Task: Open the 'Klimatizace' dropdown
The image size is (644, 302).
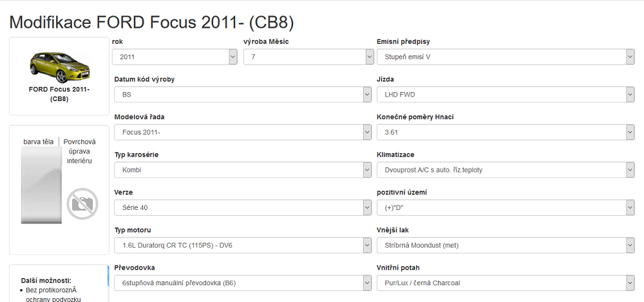Action: (506, 170)
